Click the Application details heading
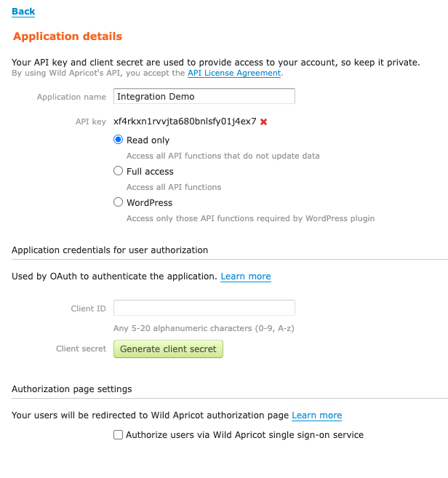The height and width of the screenshot is (478, 448). point(68,36)
